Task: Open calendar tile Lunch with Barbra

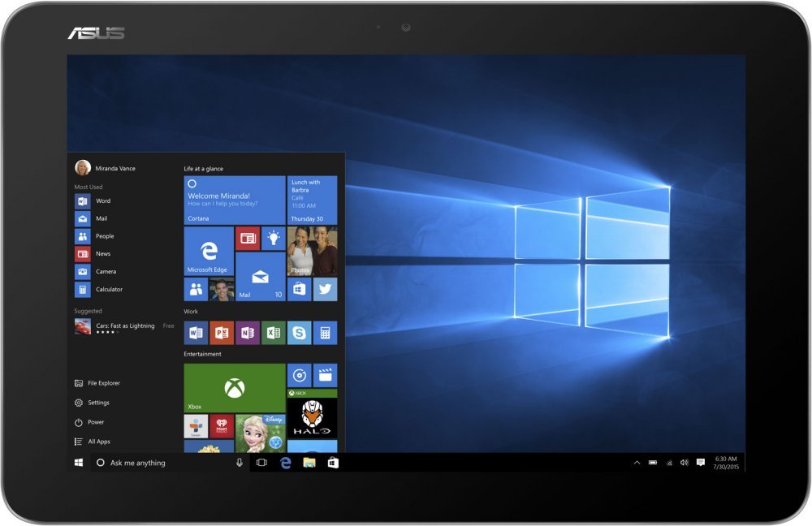Action: [313, 200]
